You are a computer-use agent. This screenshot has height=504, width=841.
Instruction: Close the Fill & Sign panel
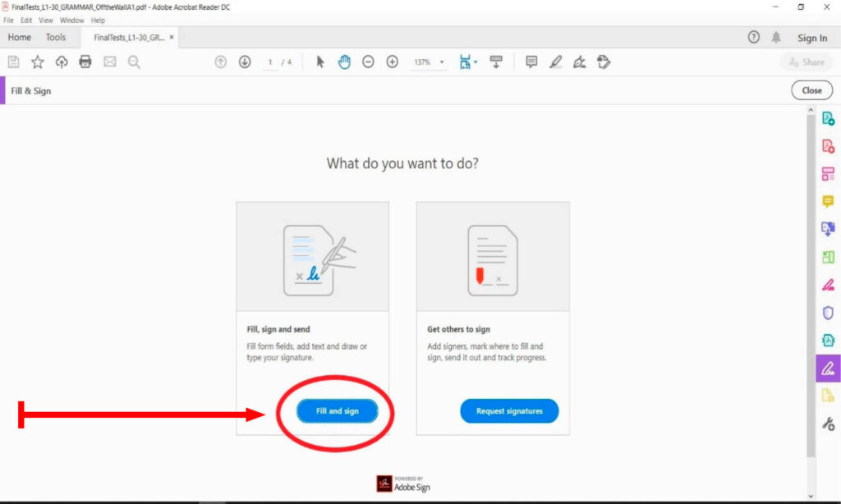(x=811, y=90)
